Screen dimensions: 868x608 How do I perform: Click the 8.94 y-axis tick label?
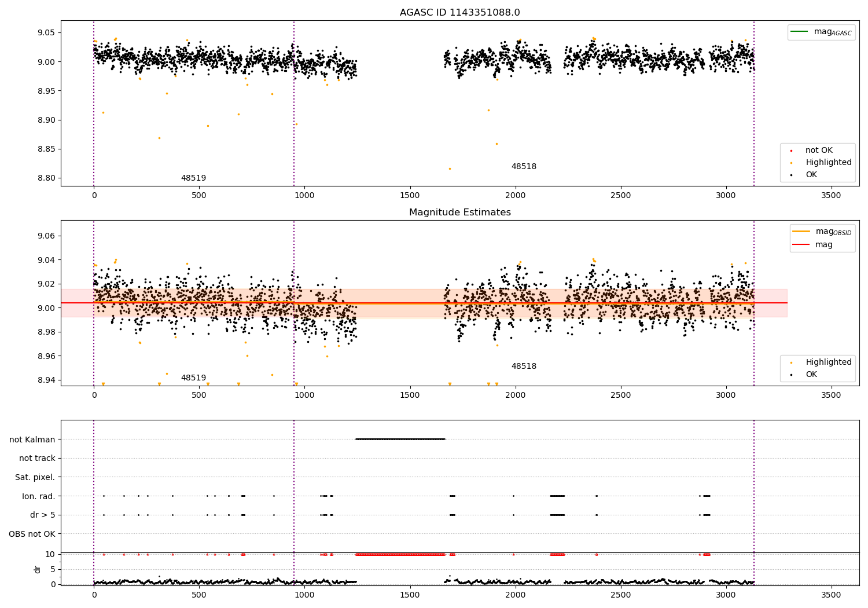tap(46, 380)
